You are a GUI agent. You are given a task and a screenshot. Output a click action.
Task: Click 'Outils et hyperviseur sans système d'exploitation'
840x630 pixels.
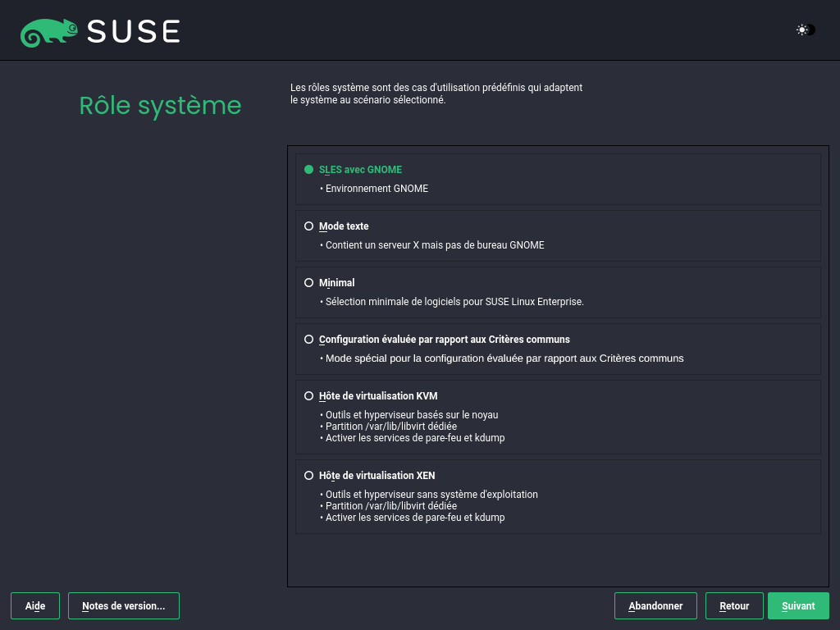(431, 495)
